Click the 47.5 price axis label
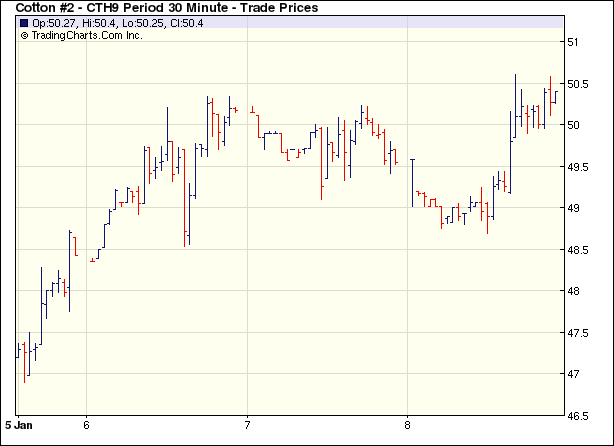The width and height of the screenshot is (614, 446). [577, 333]
